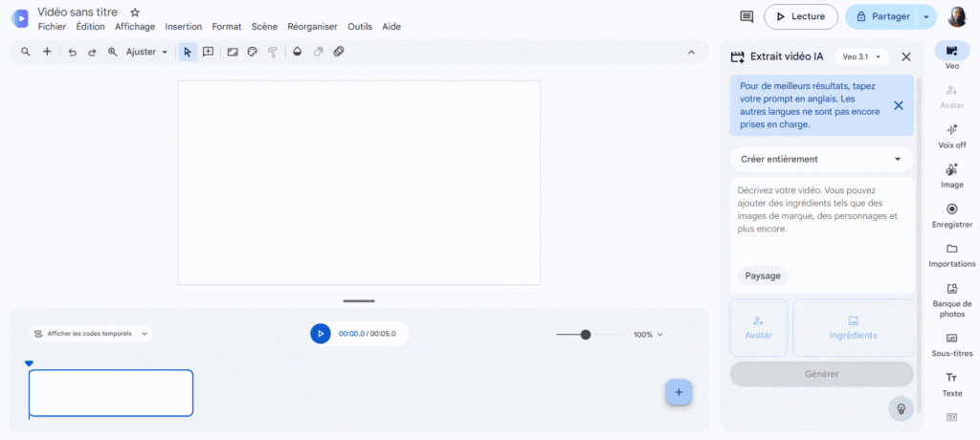Star the document title
Viewport: 980px width, 440px height.
click(x=135, y=12)
